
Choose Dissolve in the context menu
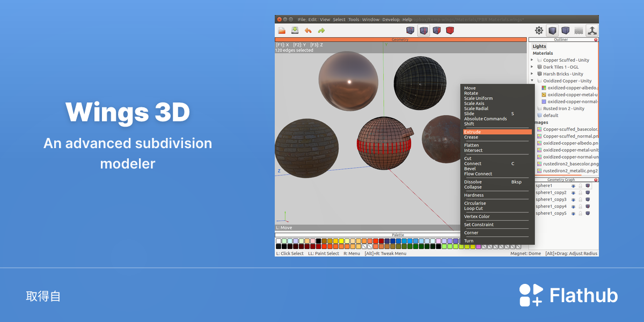click(473, 182)
